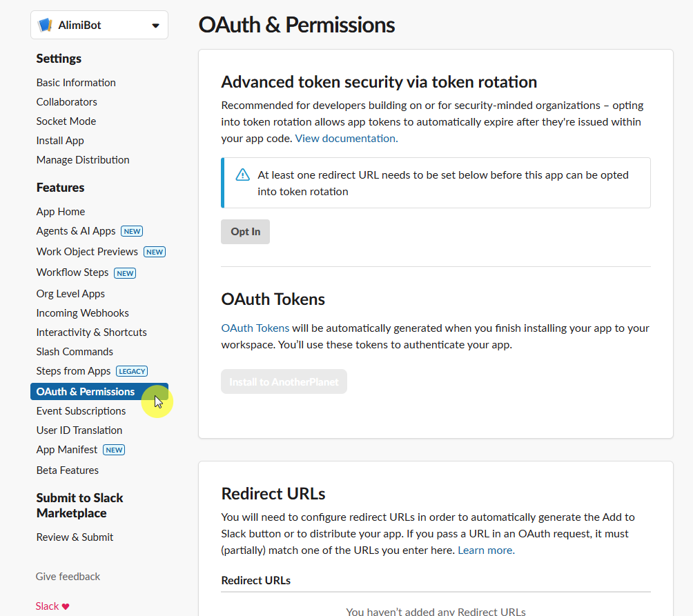
Task: Open Review & Submit page
Action: tap(75, 537)
